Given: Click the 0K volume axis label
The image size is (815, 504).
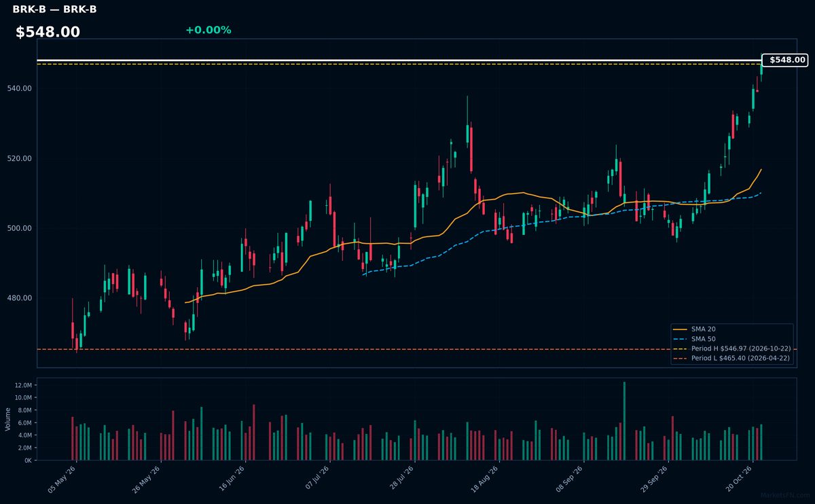Looking at the screenshot, I should [x=28, y=460].
